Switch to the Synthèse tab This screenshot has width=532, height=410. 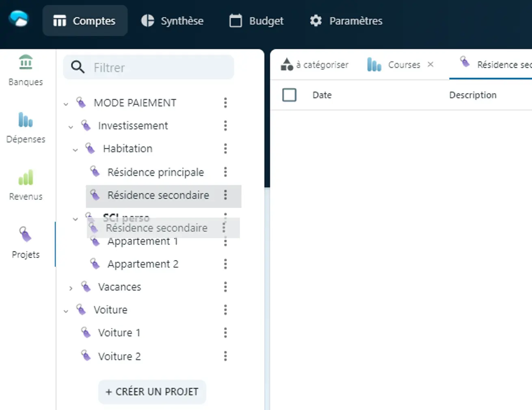click(x=173, y=21)
